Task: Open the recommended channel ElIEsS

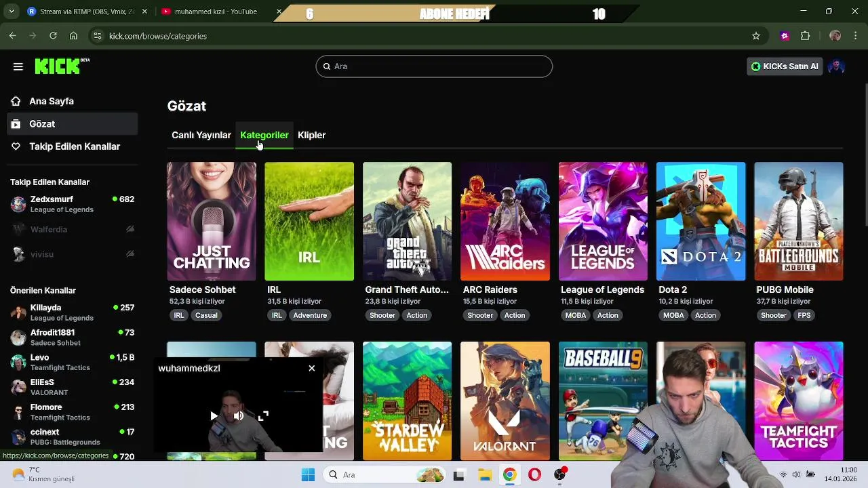Action: (72, 387)
